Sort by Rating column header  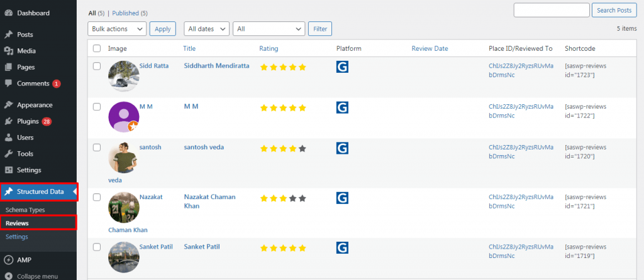pyautogui.click(x=269, y=48)
